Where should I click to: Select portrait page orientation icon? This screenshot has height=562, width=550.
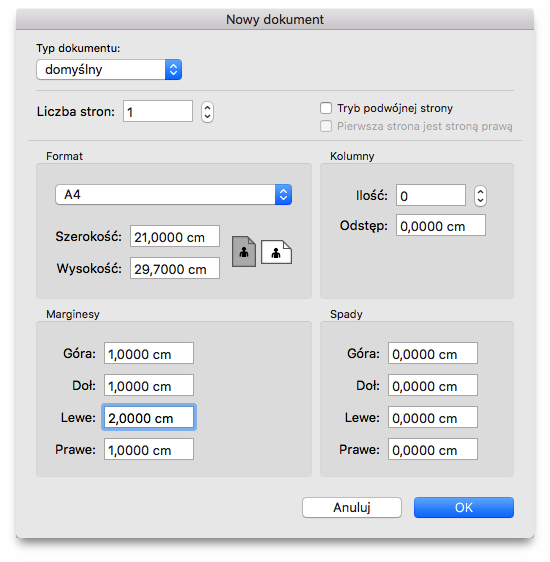coord(244,252)
